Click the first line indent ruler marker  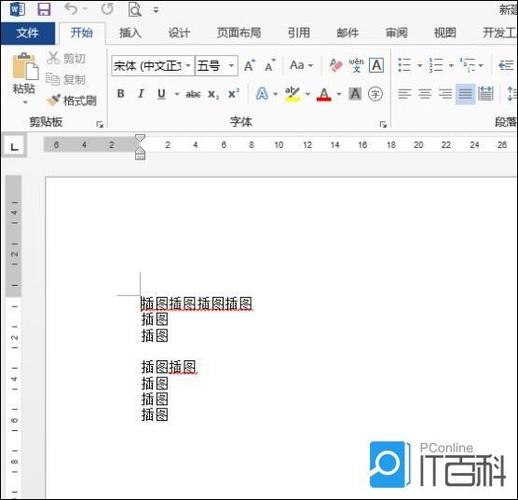coord(140,137)
